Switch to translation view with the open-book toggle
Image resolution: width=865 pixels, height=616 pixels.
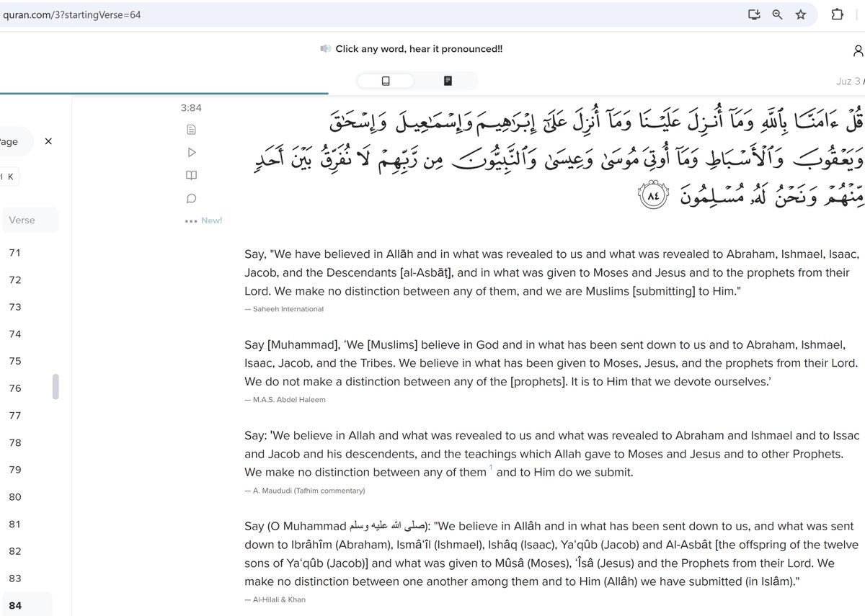coord(386,81)
